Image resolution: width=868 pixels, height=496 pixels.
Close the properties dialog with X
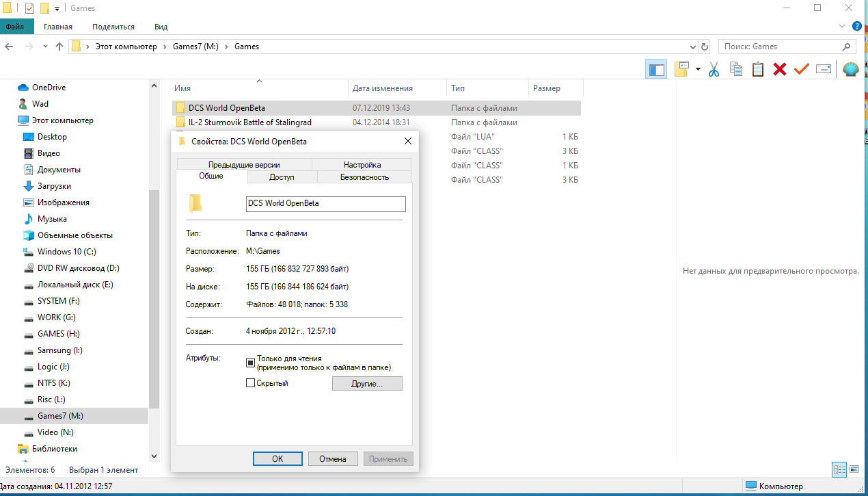click(x=407, y=142)
